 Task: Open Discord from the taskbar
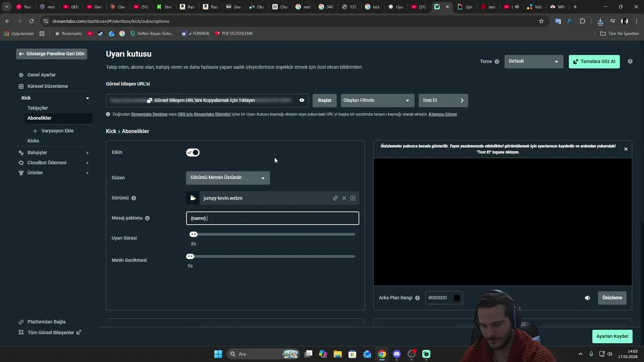coord(397,354)
